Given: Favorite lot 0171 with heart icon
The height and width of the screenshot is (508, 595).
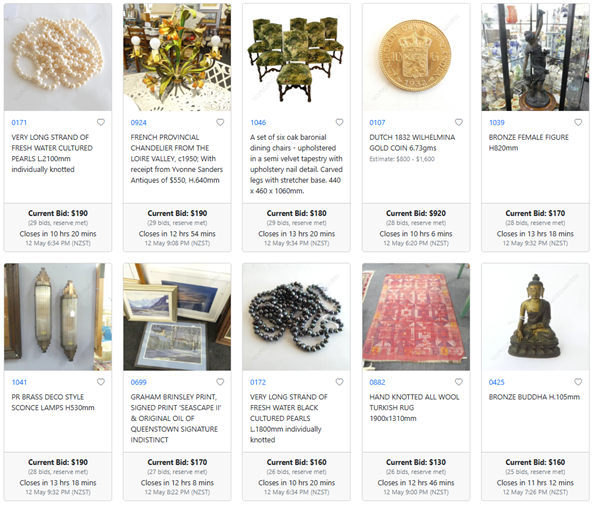Looking at the screenshot, I should pos(101,122).
